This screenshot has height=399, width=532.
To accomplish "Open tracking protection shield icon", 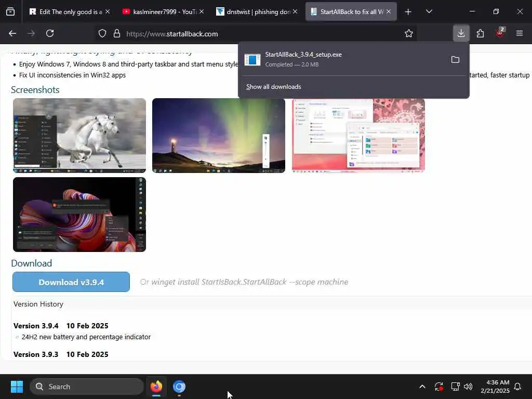I will click(x=102, y=34).
